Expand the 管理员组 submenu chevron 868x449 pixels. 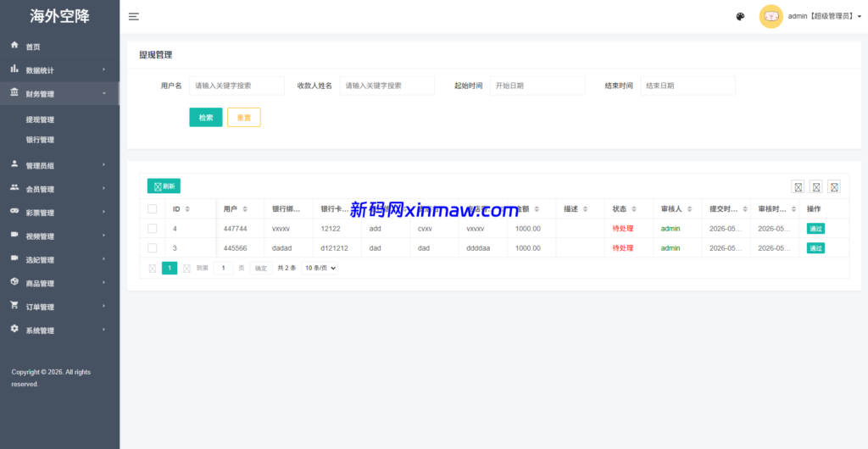103,165
